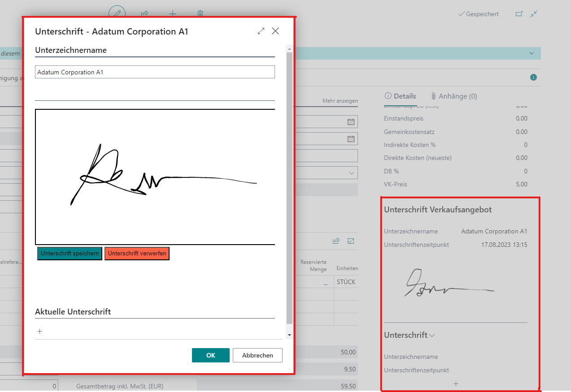
Task: Expand the teal notification banner chevron
Action: (531, 53)
